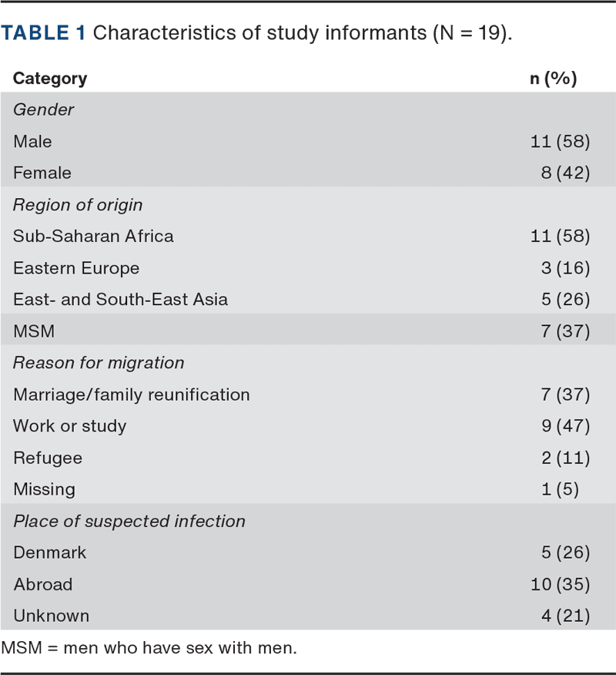
Task: Click the Missing value 1 (5)
Action: (560, 489)
